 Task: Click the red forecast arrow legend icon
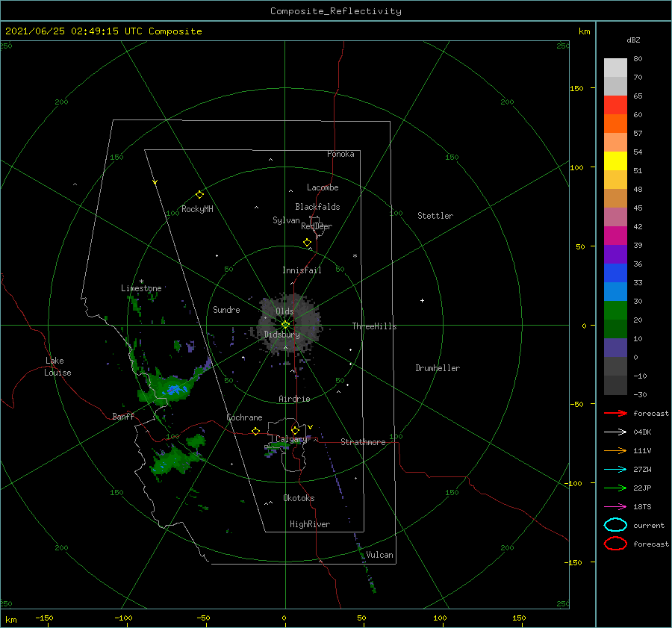(615, 413)
